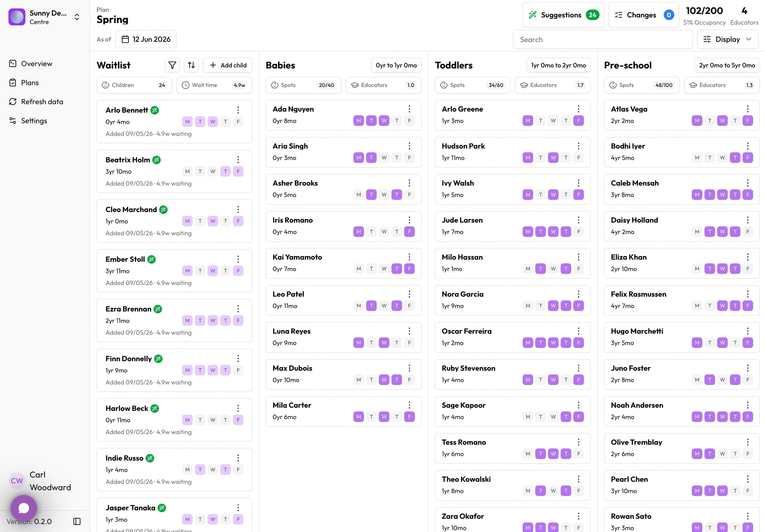The height and width of the screenshot is (532, 765).
Task: Open Arlo Greene's more options menu
Action: 578,109
